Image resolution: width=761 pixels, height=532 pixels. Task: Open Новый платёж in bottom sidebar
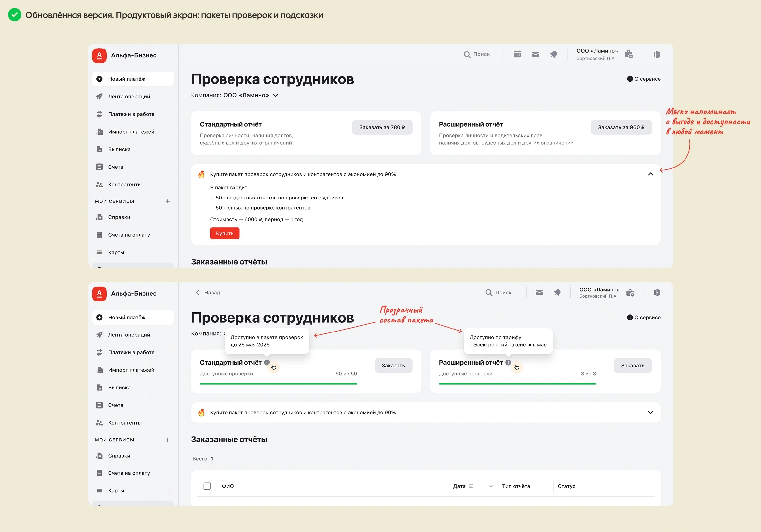coord(133,317)
